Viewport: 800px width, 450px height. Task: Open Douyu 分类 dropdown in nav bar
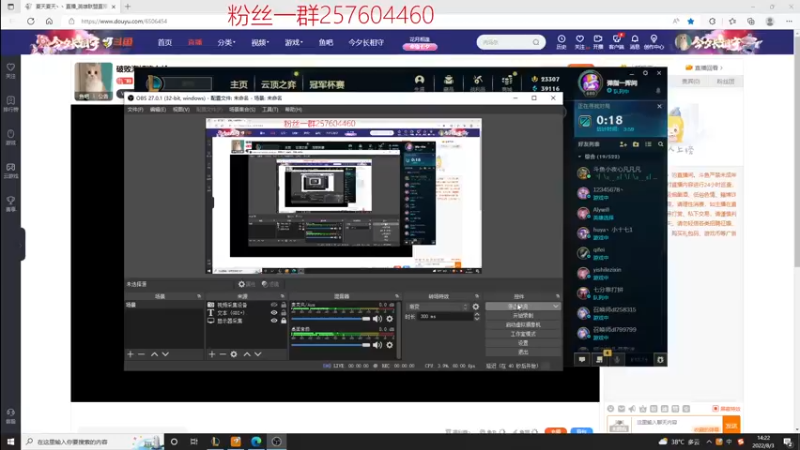click(x=226, y=42)
